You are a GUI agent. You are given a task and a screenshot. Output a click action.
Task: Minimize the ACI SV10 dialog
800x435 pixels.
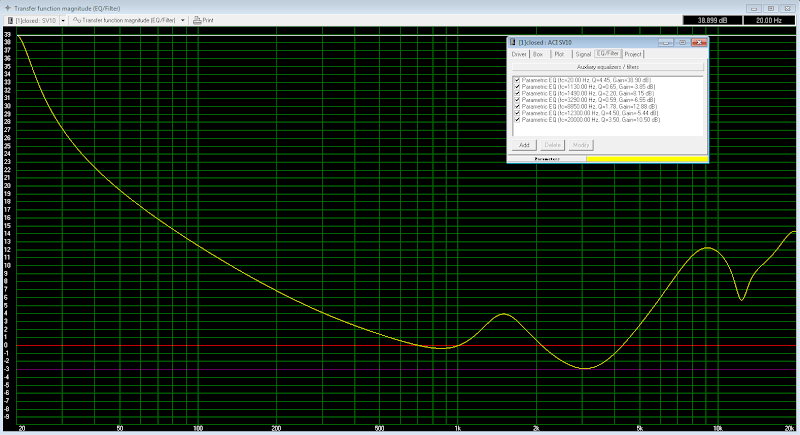[x=667, y=43]
